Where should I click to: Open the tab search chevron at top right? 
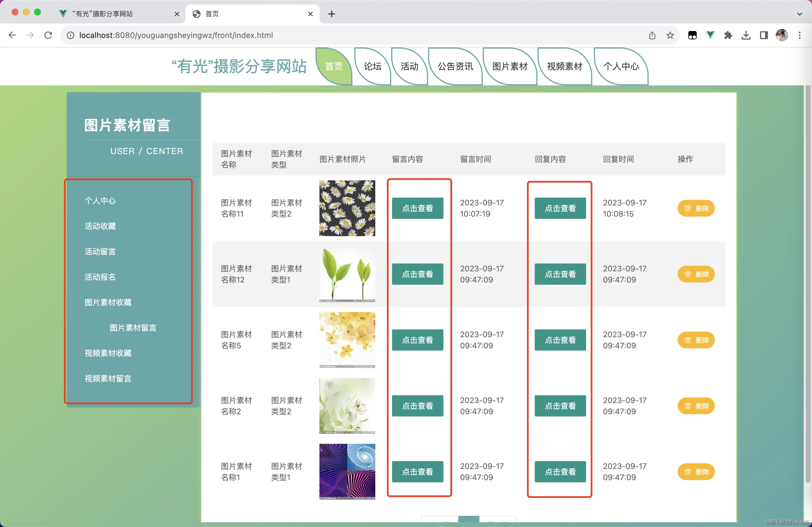click(x=799, y=14)
